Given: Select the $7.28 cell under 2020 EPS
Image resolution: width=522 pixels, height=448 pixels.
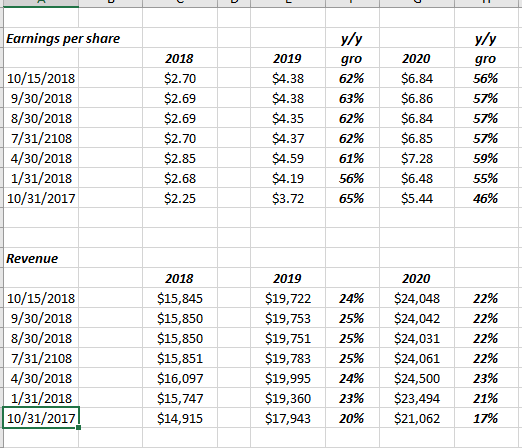Looking at the screenshot, I should click(x=417, y=158).
